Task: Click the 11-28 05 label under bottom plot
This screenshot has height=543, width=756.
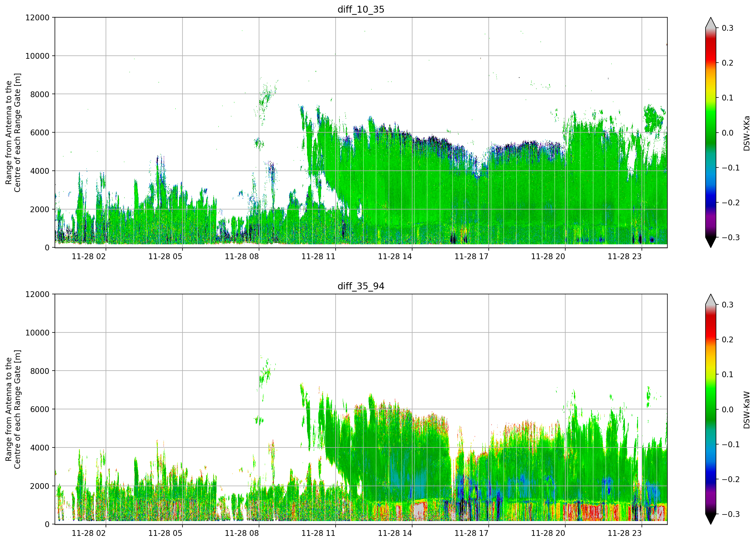Action: 165,533
